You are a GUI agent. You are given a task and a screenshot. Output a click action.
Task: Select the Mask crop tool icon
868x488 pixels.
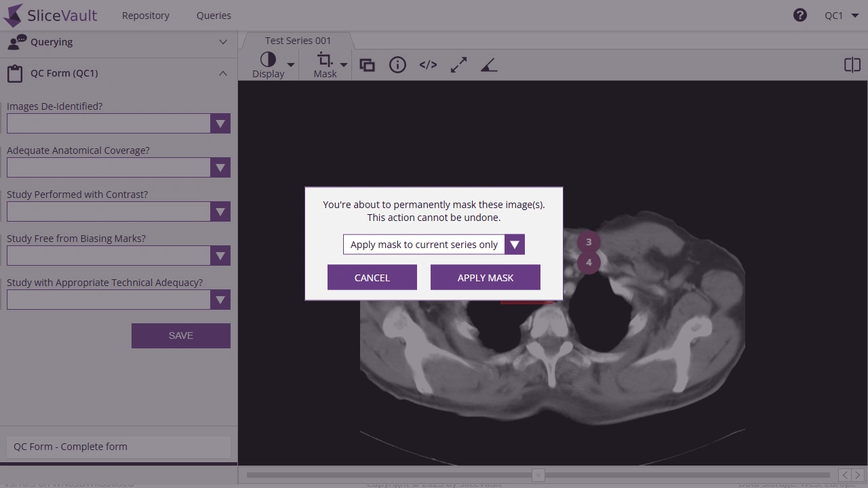(x=325, y=60)
